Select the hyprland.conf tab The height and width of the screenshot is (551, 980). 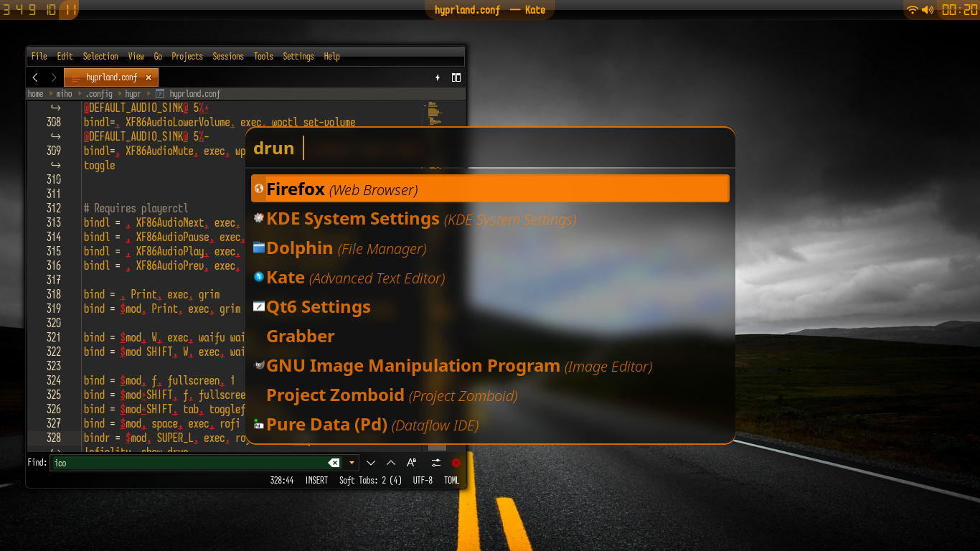111,77
